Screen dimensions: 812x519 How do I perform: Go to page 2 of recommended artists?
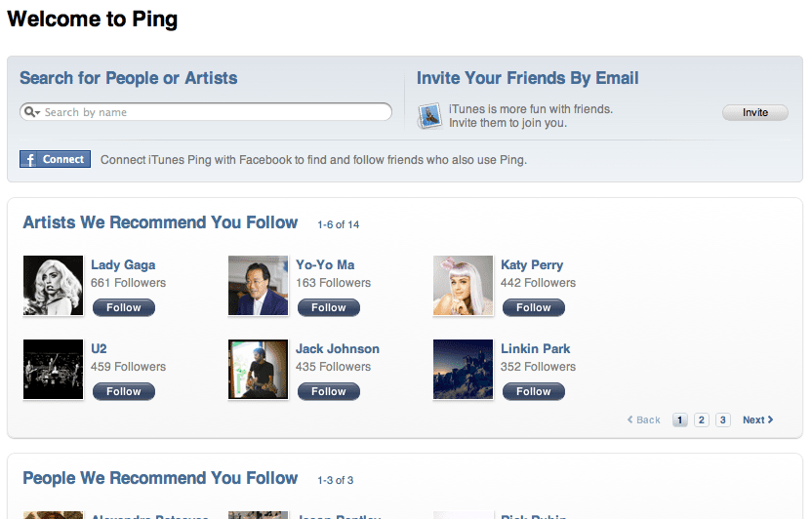click(702, 419)
